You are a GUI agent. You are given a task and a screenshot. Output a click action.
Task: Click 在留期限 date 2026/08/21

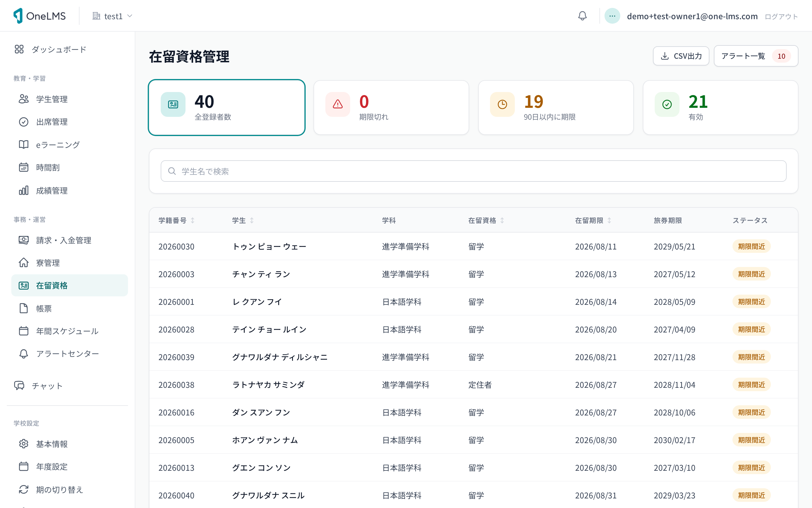coord(595,357)
